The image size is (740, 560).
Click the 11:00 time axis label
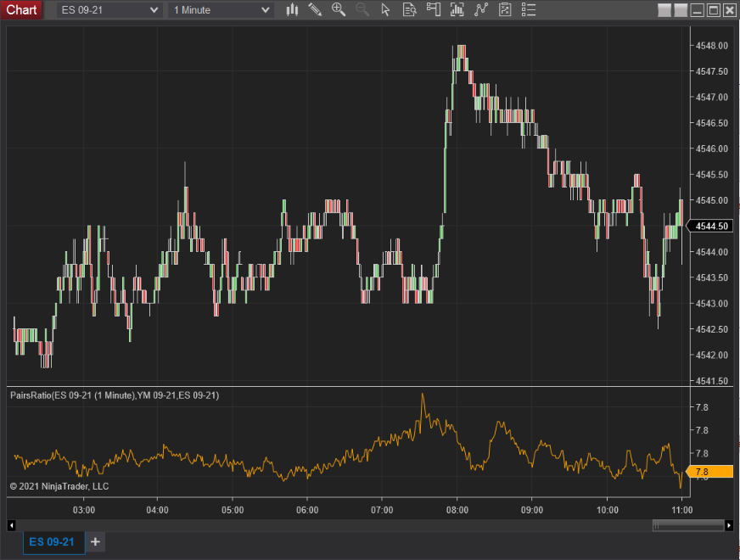681,510
